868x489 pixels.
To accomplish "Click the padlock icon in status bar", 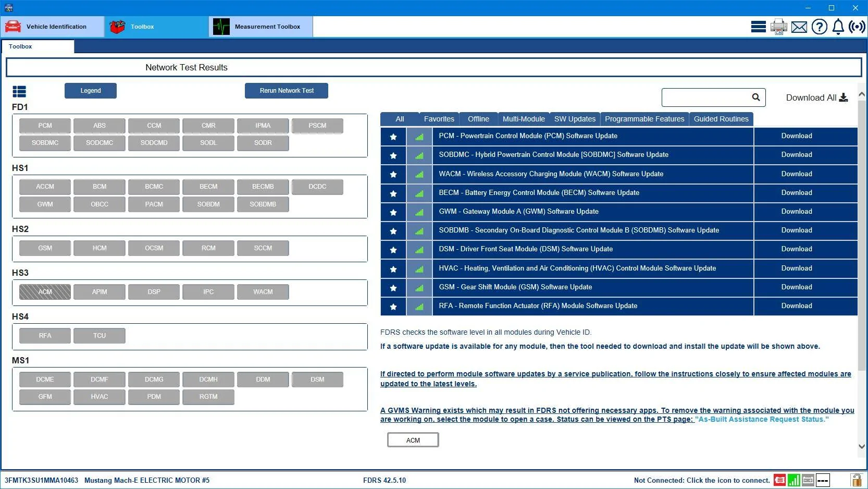I will point(856,480).
